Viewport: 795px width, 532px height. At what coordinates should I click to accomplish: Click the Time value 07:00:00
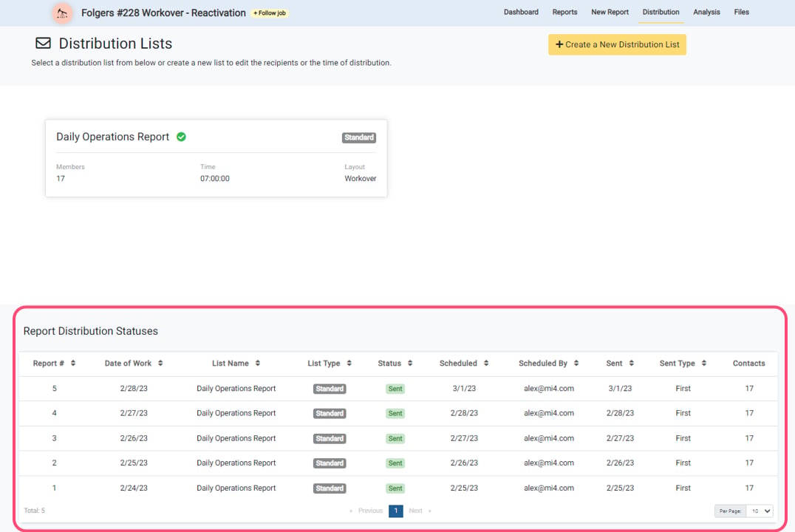click(215, 179)
